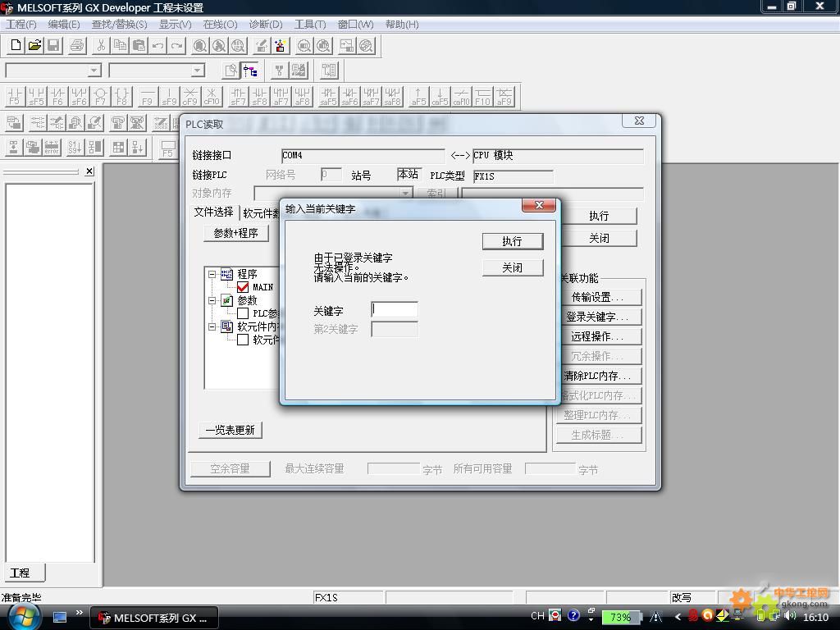Click the caF10 invert result icon
This screenshot has height=630, width=840.
point(462,97)
